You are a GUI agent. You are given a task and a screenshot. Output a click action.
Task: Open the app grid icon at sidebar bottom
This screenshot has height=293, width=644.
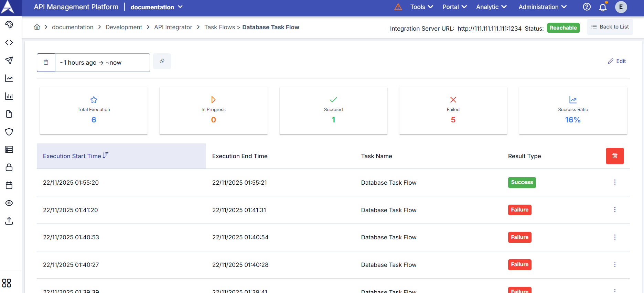(7, 283)
